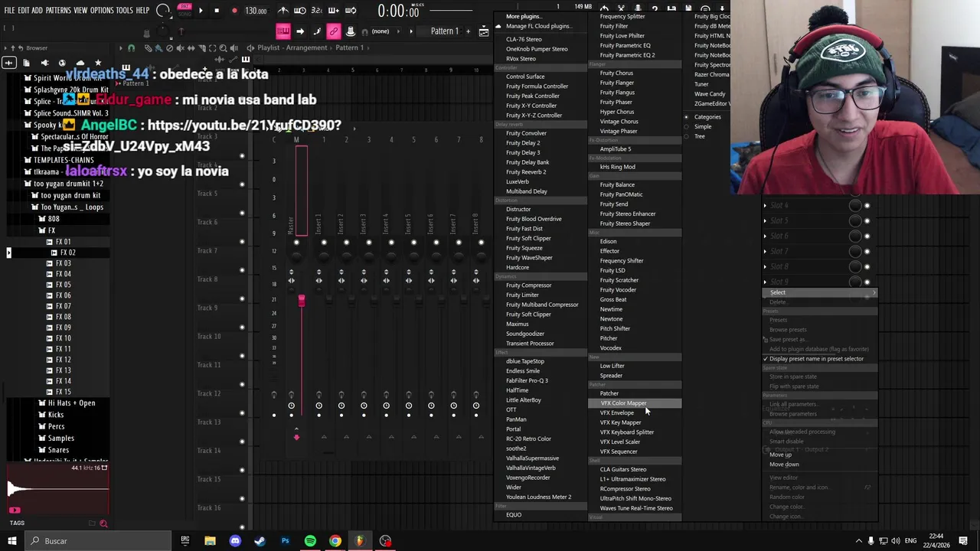980x551 pixels.
Task: Open the plugin picker hat icon
Action: [350, 31]
